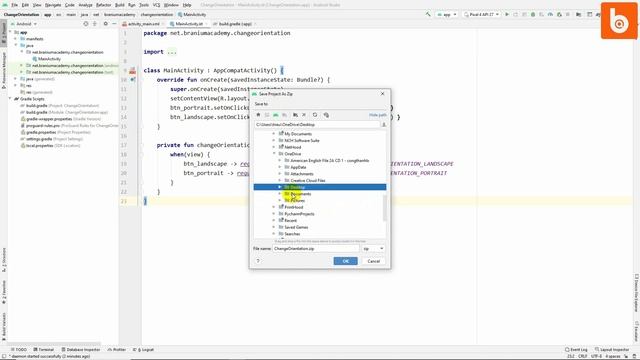This screenshot has height=360, width=640.
Task: Expand the manifests folder in Project tree
Action: (16, 39)
